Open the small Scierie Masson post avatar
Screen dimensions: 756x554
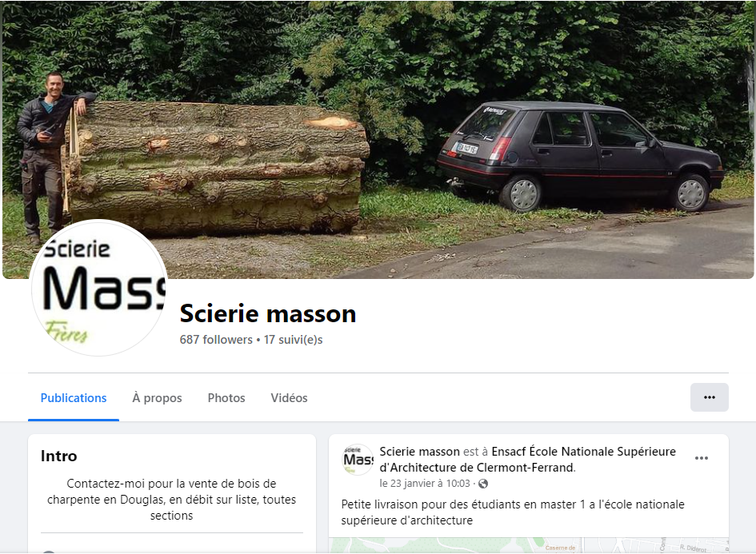[x=358, y=460]
